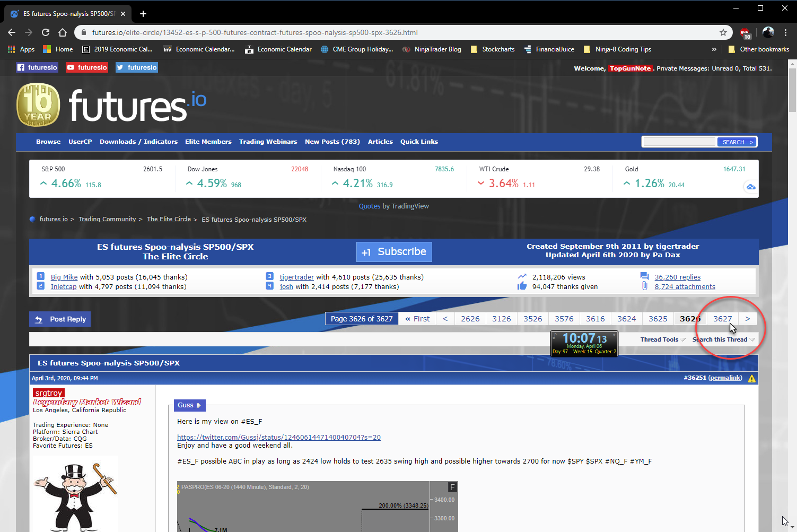Open a new browser tab
The width and height of the screenshot is (797, 532).
coord(143,14)
